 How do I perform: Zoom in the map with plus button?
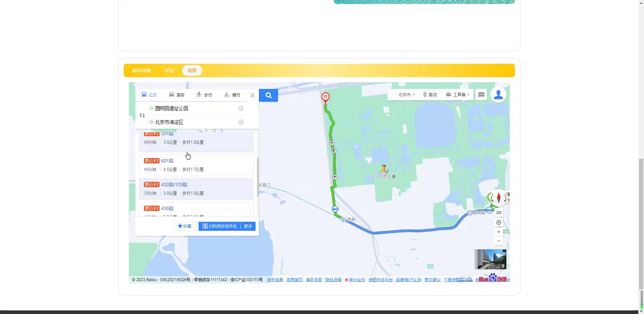pos(499,232)
